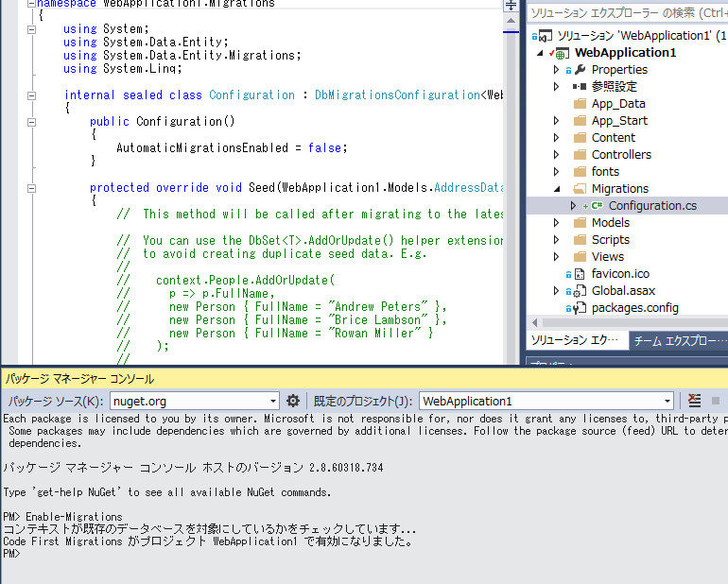This screenshot has height=584, width=728.
Task: Select packages.config in the tree
Action: [x=634, y=308]
